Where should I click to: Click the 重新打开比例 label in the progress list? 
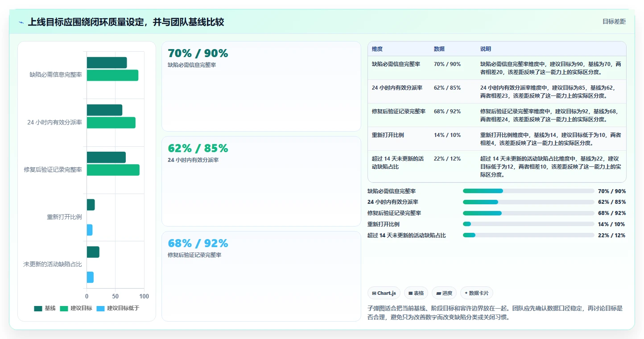coord(384,224)
